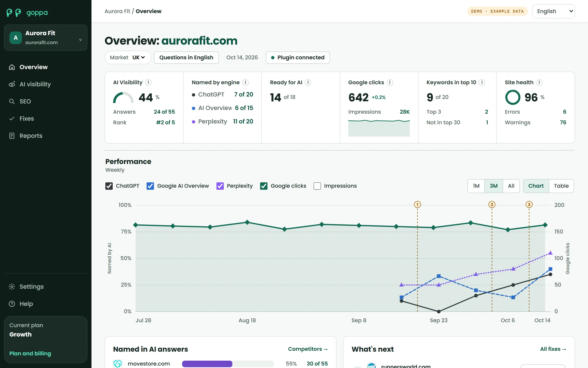Follow the Competitors link

pos(308,349)
